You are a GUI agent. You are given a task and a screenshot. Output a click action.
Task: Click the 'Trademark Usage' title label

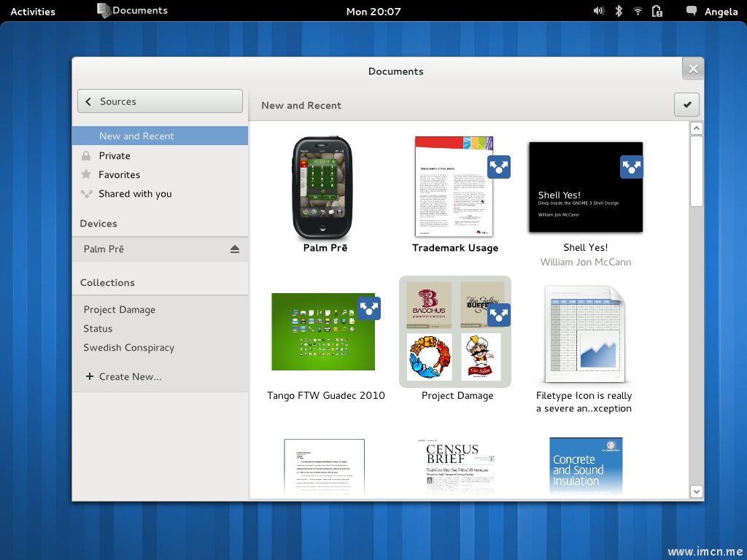(455, 248)
